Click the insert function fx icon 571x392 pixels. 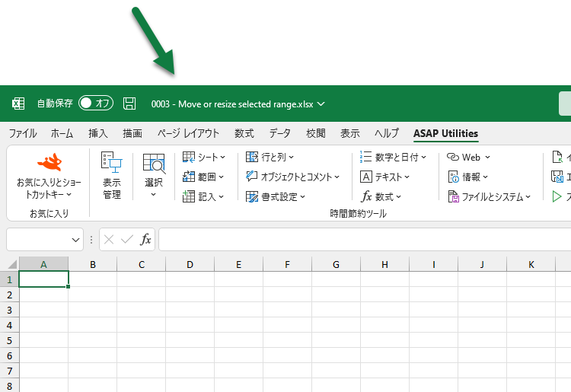[x=145, y=240]
